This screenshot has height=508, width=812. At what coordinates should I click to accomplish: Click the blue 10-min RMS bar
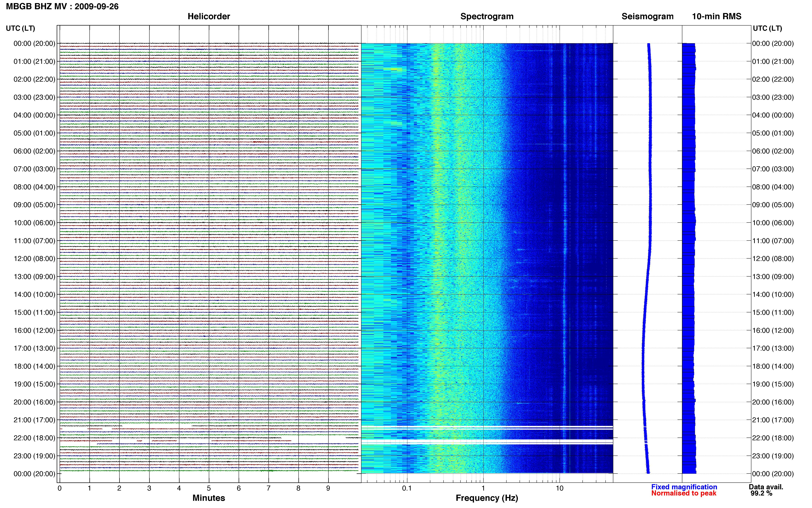click(x=689, y=258)
